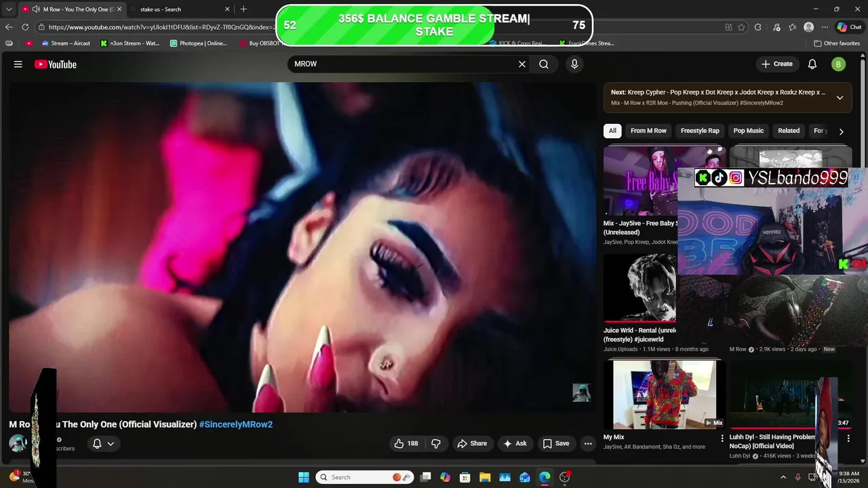This screenshot has height=488, width=868.
Task: Add this page to favorites star
Action: click(741, 27)
